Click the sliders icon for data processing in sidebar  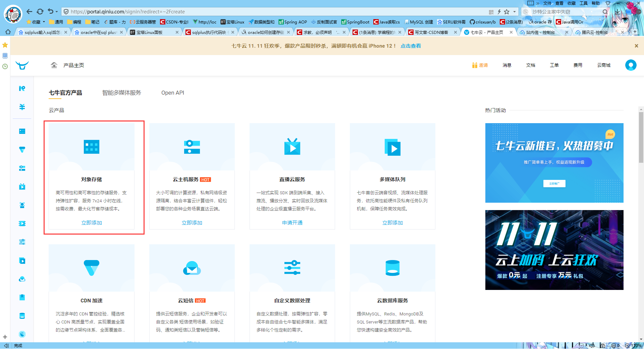coord(22,242)
